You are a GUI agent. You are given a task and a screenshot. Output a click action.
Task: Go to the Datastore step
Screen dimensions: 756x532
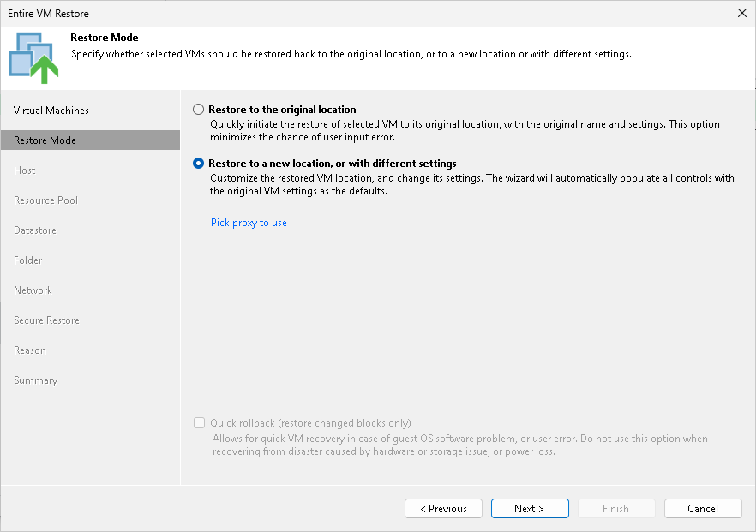point(34,230)
